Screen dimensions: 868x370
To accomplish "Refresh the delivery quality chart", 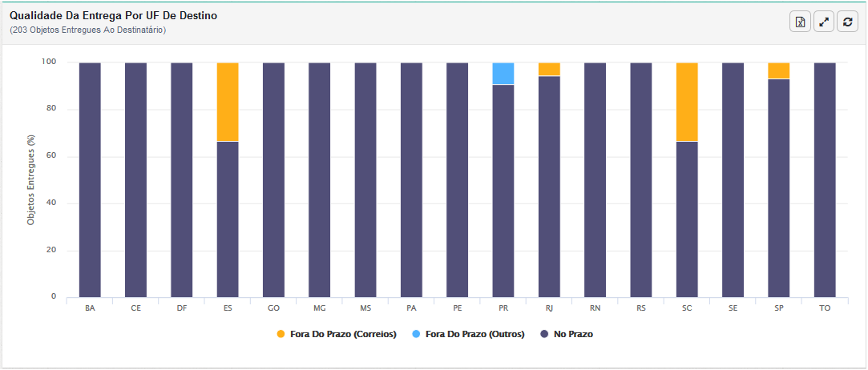I will [847, 22].
